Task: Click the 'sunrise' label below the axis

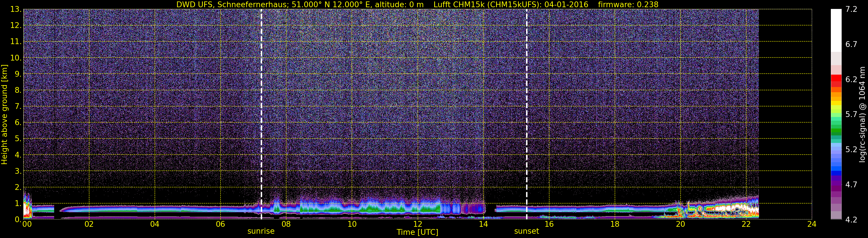Action: coord(261,231)
